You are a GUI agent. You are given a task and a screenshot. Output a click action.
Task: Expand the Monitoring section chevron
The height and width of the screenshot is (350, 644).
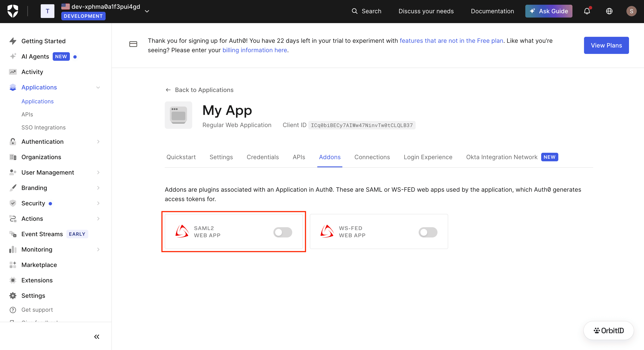98,249
